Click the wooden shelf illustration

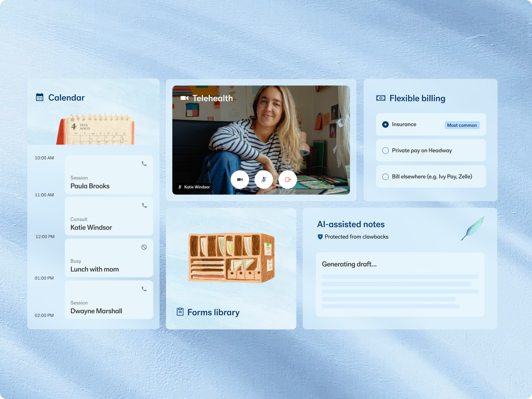(x=232, y=258)
